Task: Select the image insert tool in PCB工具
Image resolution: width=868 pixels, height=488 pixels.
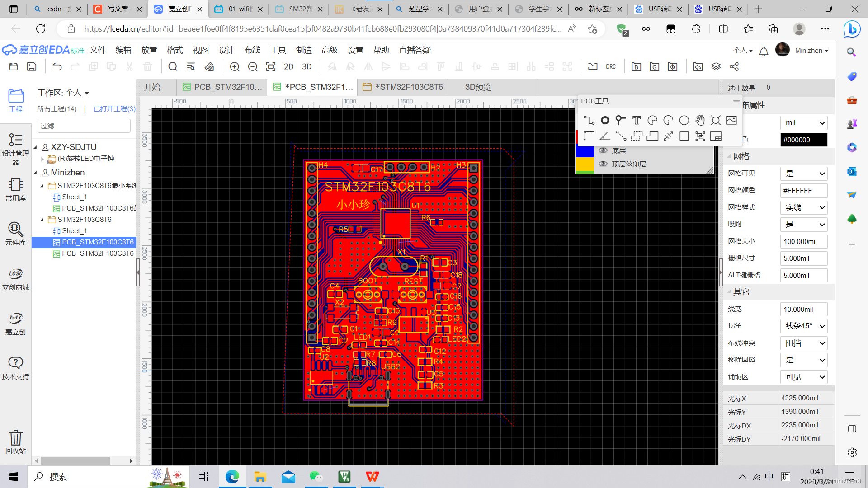Action: coord(731,120)
